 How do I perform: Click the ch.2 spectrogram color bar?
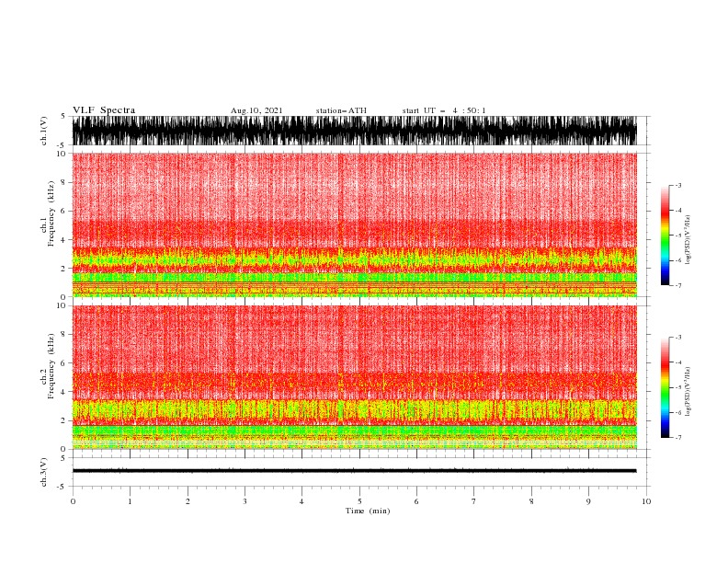665,387
